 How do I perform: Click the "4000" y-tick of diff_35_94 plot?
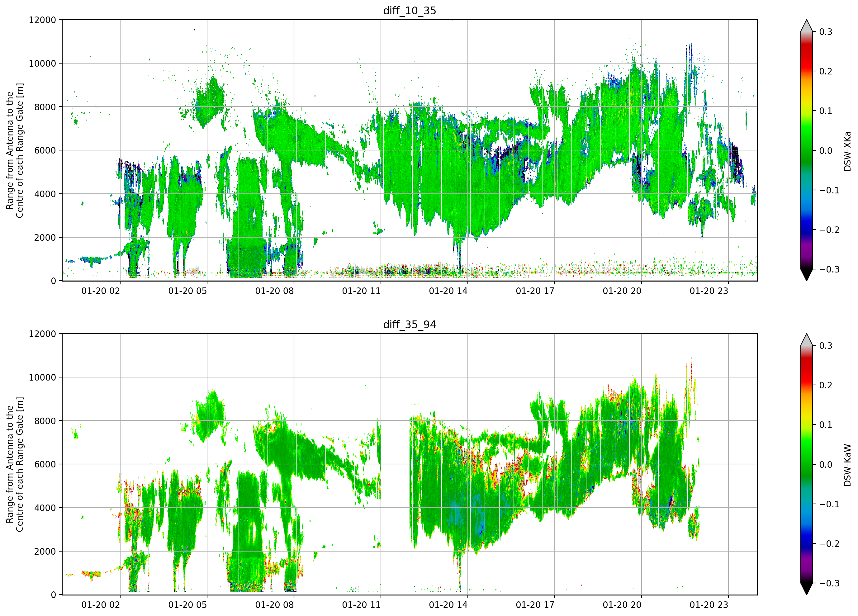(45, 508)
